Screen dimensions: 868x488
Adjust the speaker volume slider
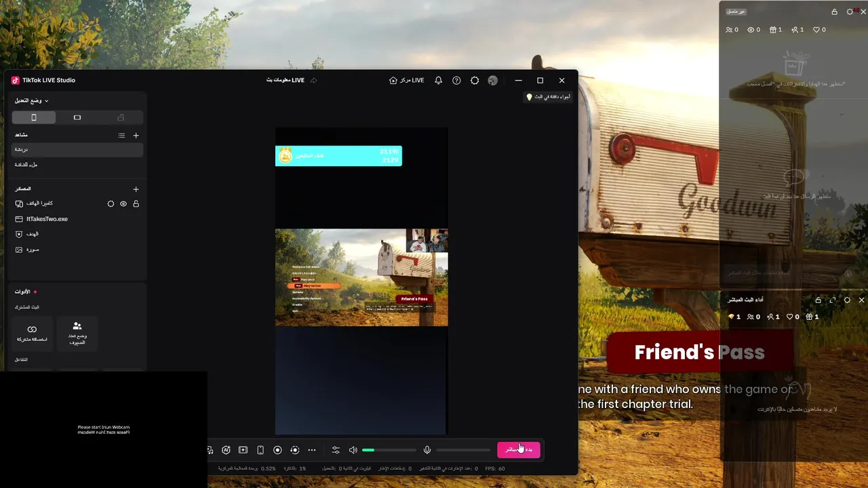[389, 450]
